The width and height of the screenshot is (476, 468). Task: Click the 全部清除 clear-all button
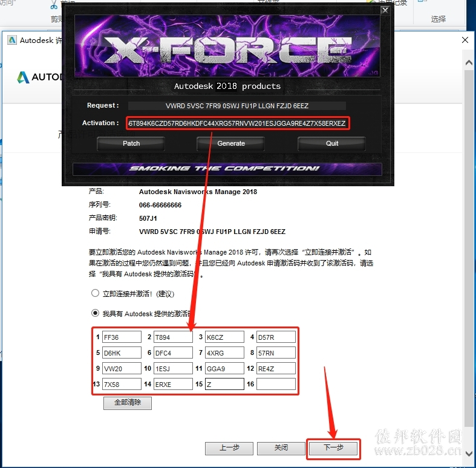tap(128, 403)
